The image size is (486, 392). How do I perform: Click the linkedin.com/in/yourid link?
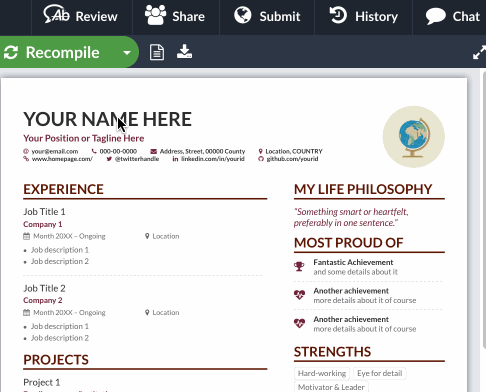pyautogui.click(x=213, y=159)
